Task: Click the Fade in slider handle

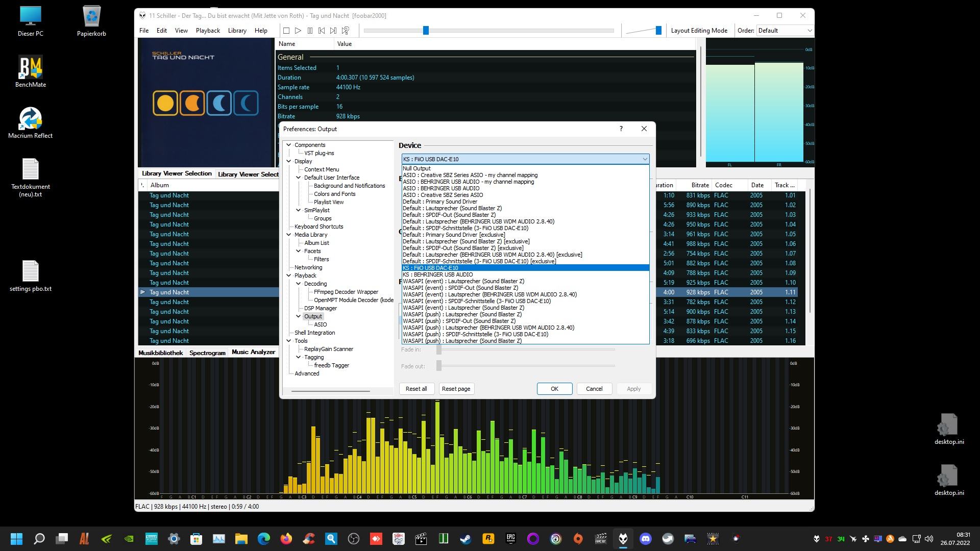Action: tap(439, 349)
